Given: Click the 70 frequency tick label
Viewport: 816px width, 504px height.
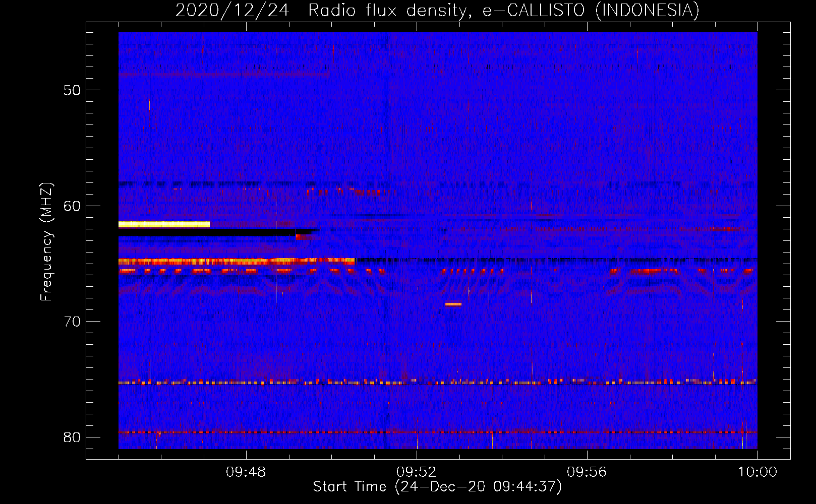Looking at the screenshot, I should point(72,322).
